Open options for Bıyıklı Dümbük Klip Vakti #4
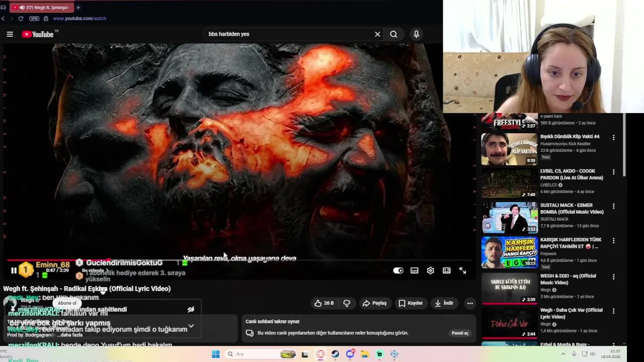This screenshot has height=362, width=644. click(613, 137)
